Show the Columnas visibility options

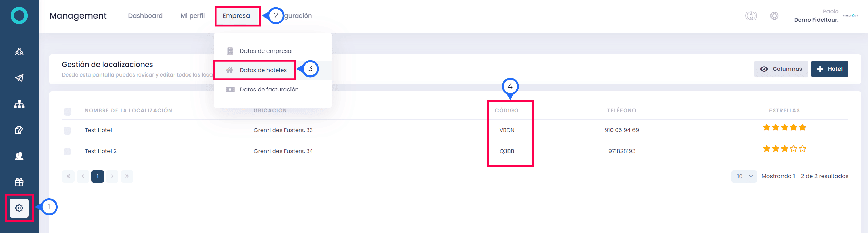(x=781, y=69)
